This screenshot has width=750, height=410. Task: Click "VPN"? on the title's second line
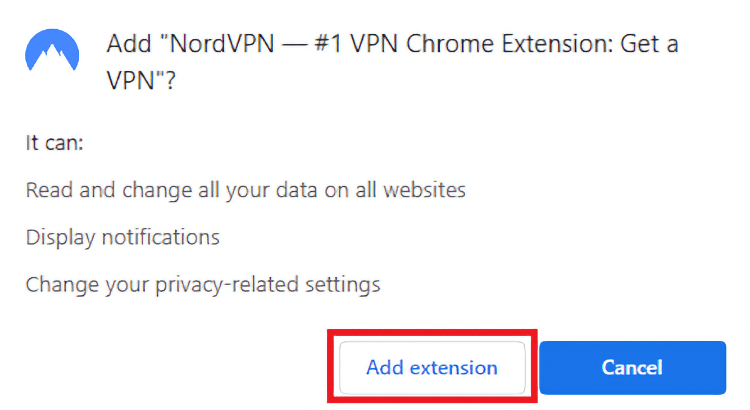click(141, 80)
